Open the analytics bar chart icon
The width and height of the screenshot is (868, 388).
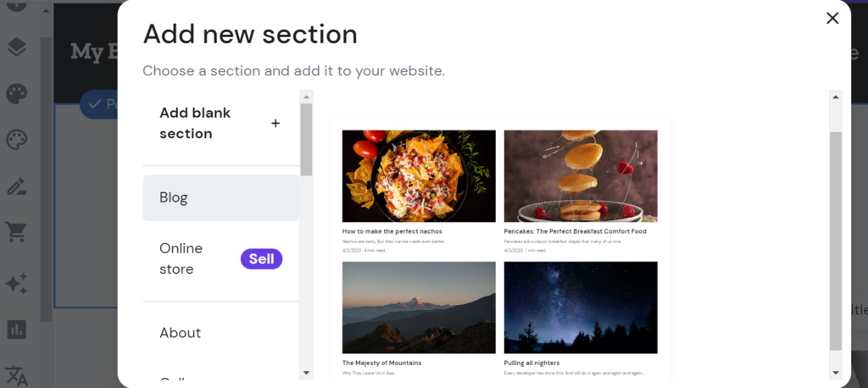coord(16,329)
